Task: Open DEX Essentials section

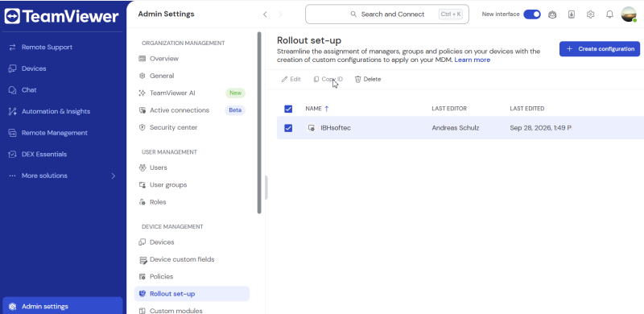Action: click(44, 154)
